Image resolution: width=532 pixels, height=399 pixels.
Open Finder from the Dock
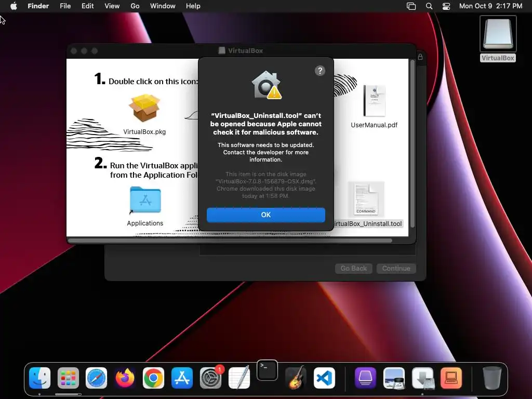click(39, 378)
